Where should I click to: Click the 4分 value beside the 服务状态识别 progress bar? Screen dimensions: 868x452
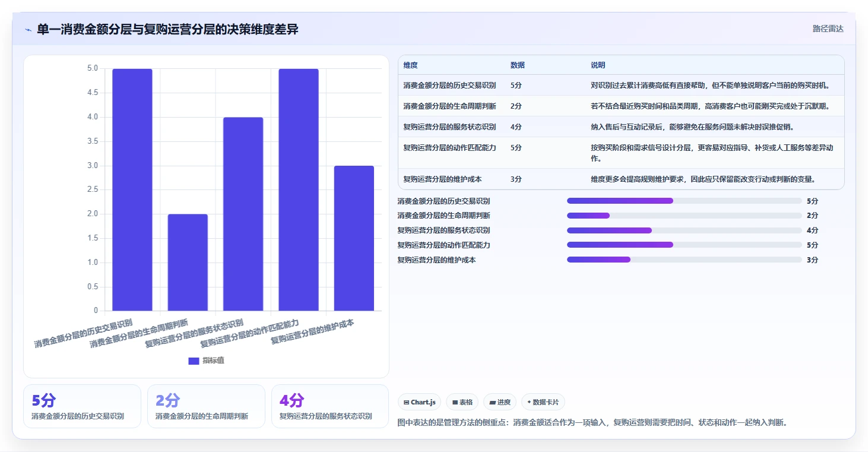pyautogui.click(x=812, y=230)
